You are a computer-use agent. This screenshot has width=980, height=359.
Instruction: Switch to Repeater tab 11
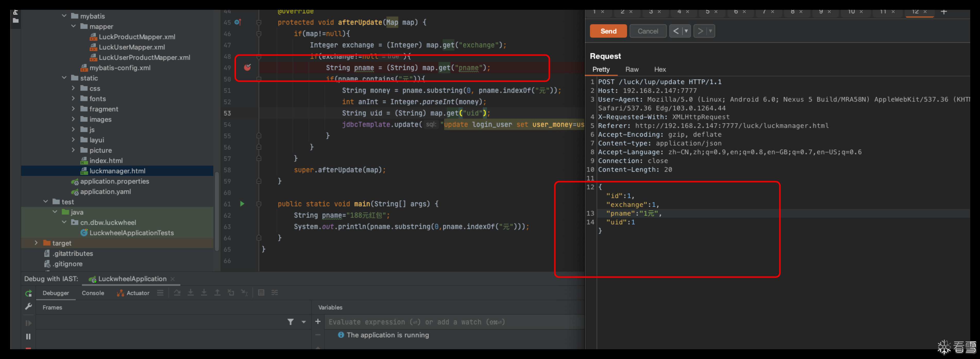click(883, 12)
